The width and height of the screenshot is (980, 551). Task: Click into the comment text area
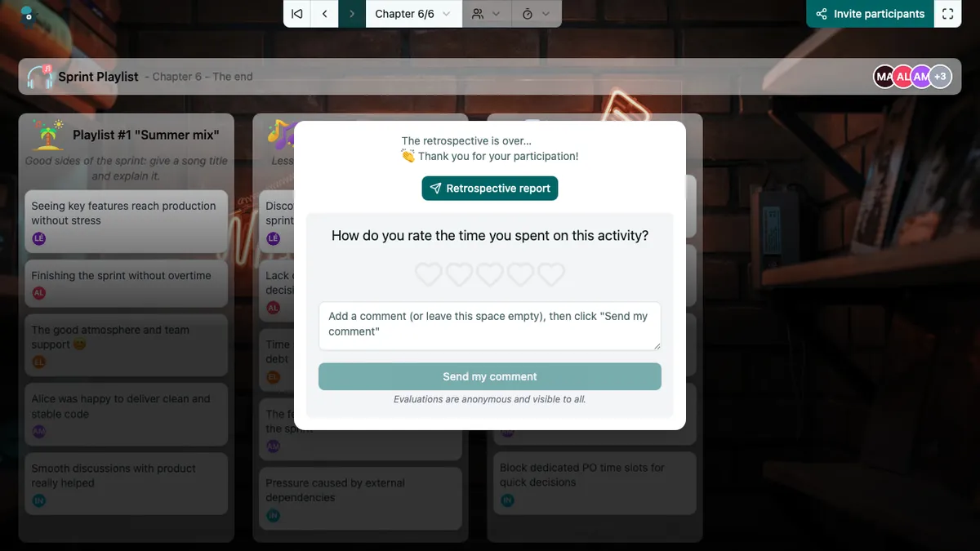pyautogui.click(x=490, y=327)
